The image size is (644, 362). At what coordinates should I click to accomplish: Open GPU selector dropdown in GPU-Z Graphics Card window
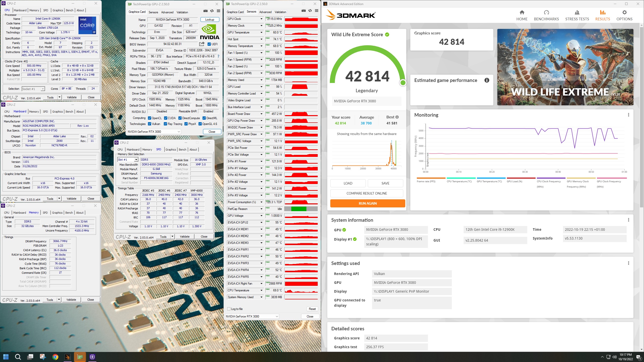pos(154,131)
